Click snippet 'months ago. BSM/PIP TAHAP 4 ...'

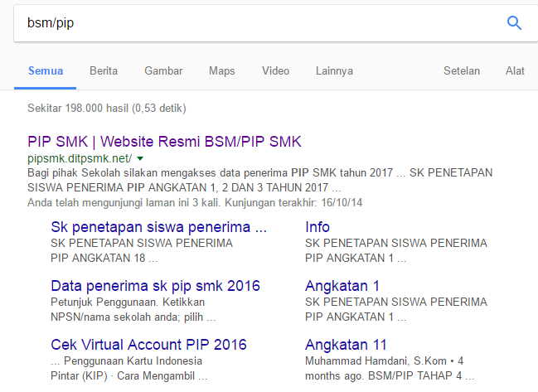point(390,376)
